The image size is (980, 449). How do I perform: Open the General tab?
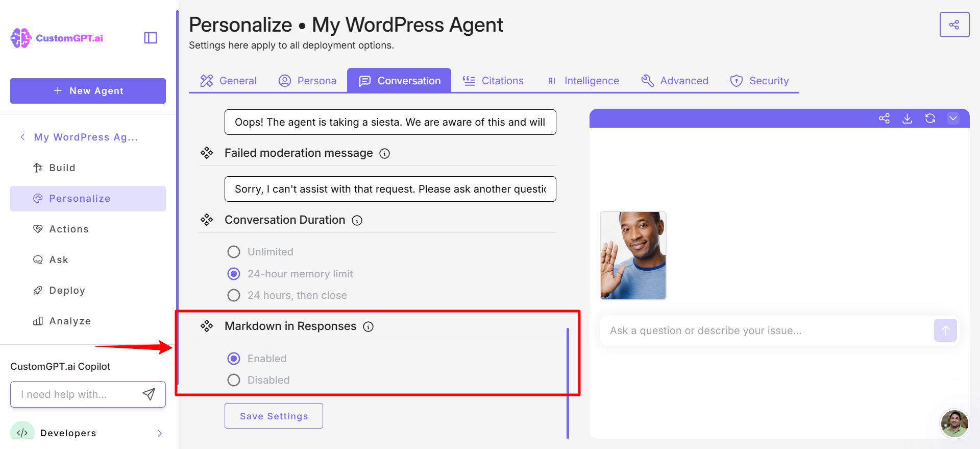click(x=228, y=81)
